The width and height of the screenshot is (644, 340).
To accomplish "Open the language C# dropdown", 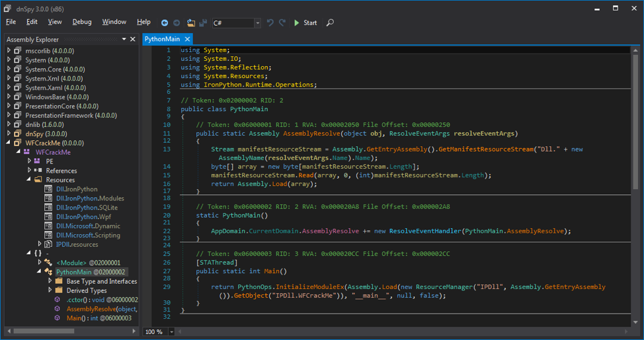I will pyautogui.click(x=257, y=23).
